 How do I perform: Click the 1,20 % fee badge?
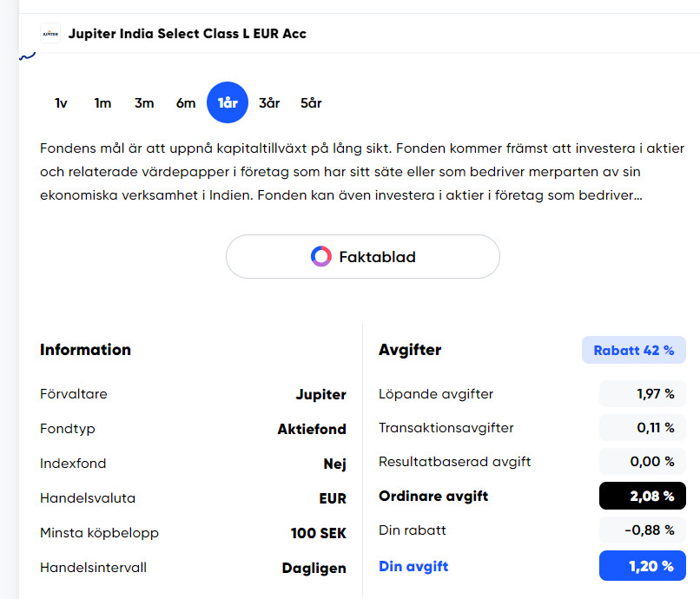click(642, 567)
